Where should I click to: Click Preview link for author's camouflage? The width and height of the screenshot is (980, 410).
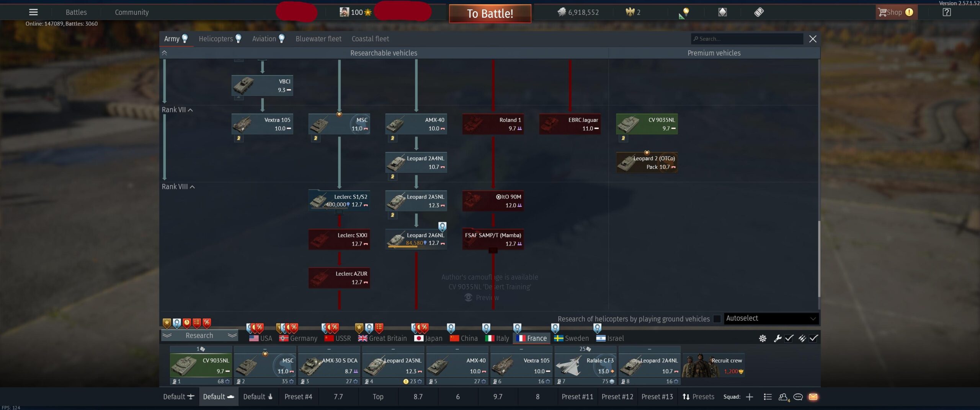[482, 298]
